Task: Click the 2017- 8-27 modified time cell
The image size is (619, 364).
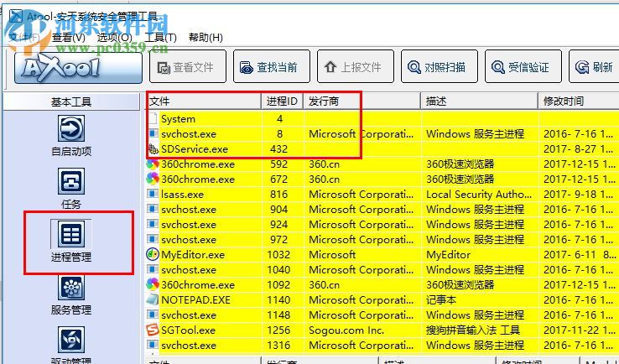Action: (x=579, y=149)
